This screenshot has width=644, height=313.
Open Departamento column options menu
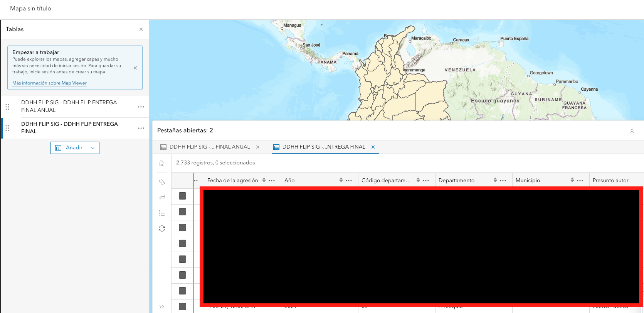(503, 180)
